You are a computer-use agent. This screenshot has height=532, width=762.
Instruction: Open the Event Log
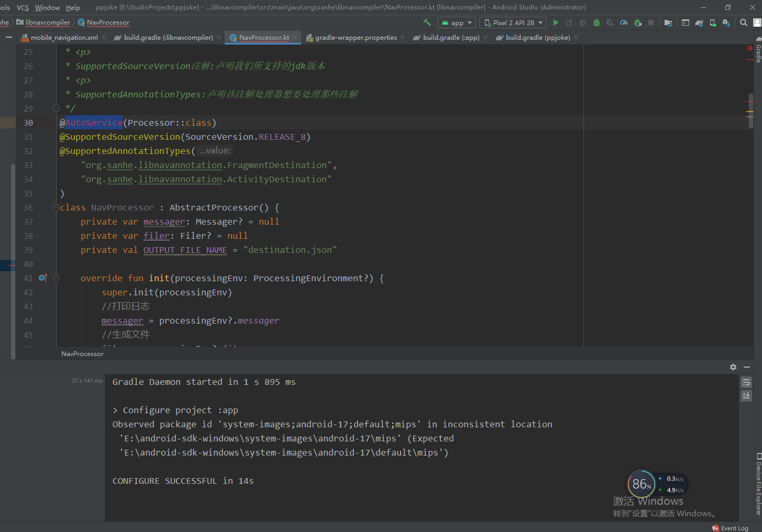tap(731, 528)
